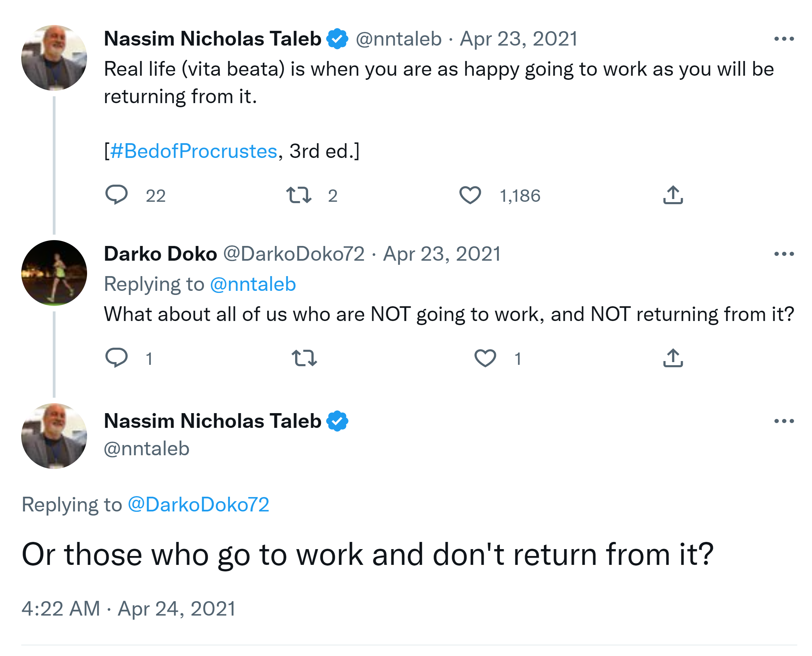Share Darko Doko's reply tweet
Image resolution: width=812 pixels, height=656 pixels.
[673, 358]
